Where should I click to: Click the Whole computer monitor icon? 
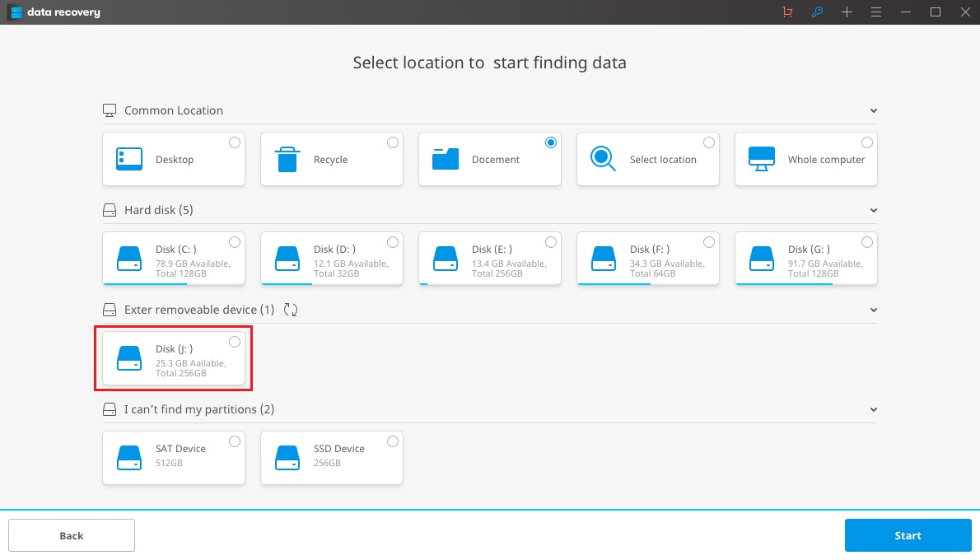tap(761, 159)
